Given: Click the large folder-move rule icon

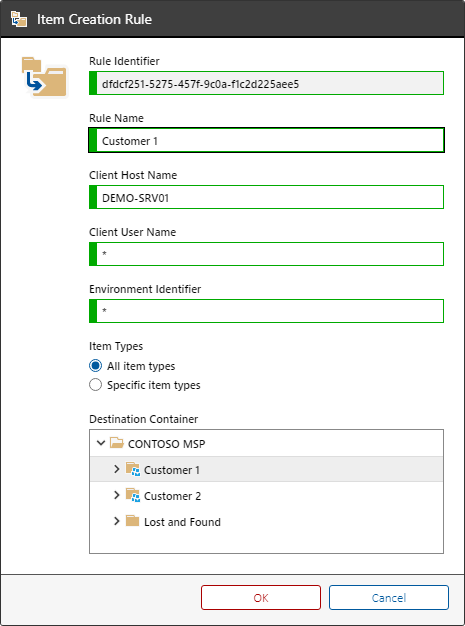Looking at the screenshot, I should [x=44, y=77].
